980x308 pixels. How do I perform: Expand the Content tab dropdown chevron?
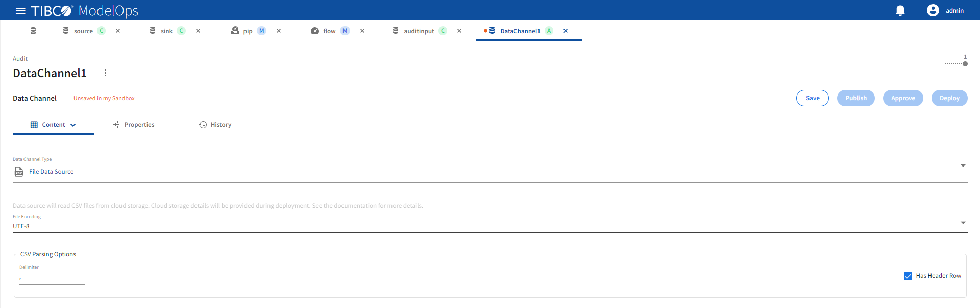pos(73,125)
